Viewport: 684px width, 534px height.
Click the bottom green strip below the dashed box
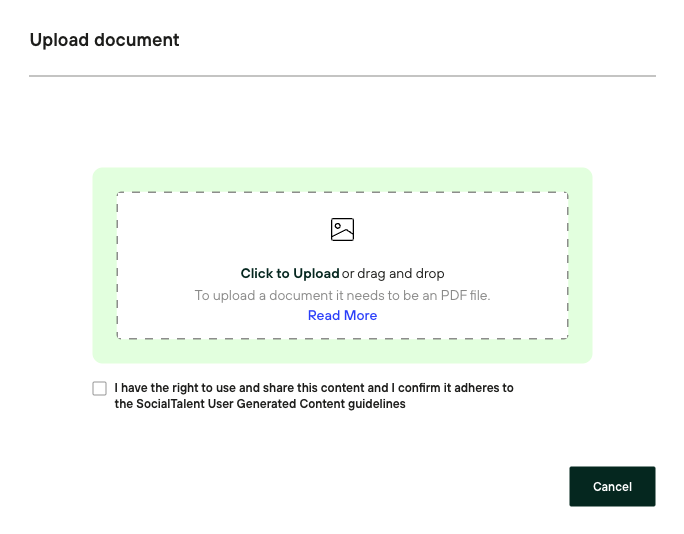[342, 351]
